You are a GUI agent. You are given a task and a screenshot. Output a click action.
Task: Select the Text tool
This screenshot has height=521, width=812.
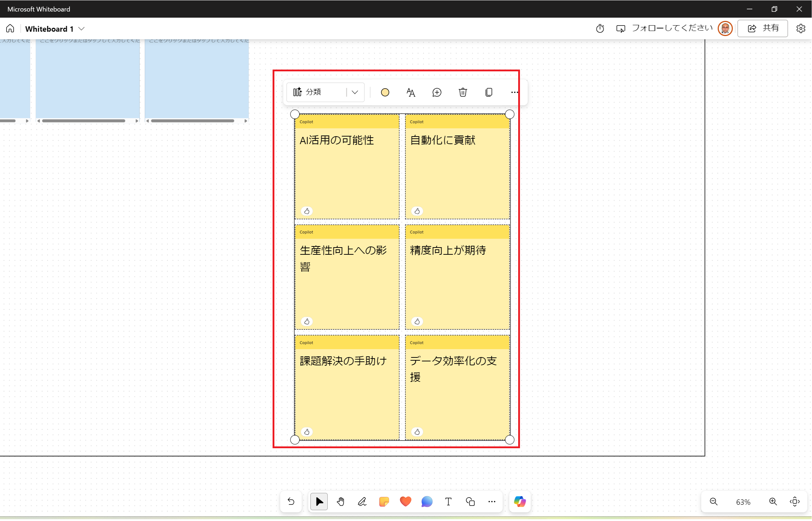[x=448, y=502]
